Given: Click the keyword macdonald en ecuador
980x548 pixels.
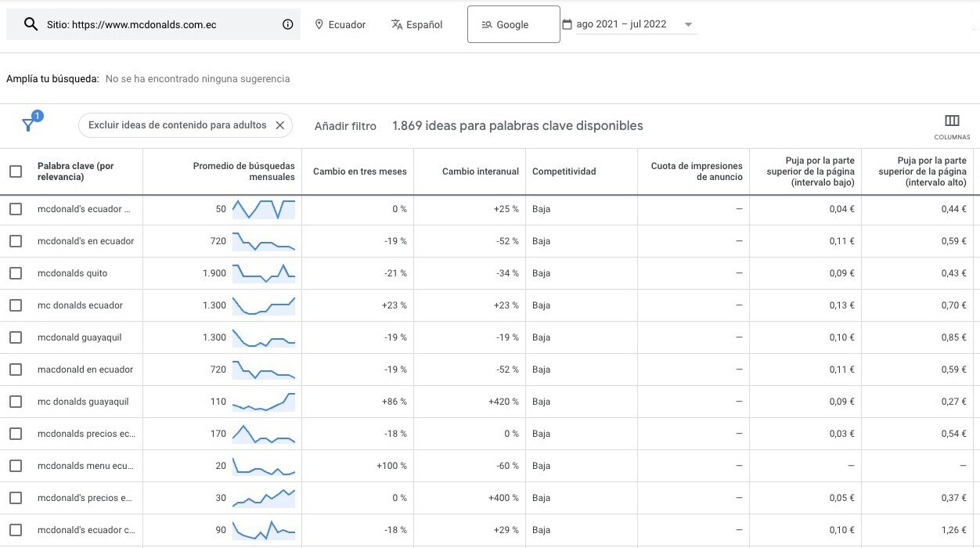Looking at the screenshot, I should (85, 370).
